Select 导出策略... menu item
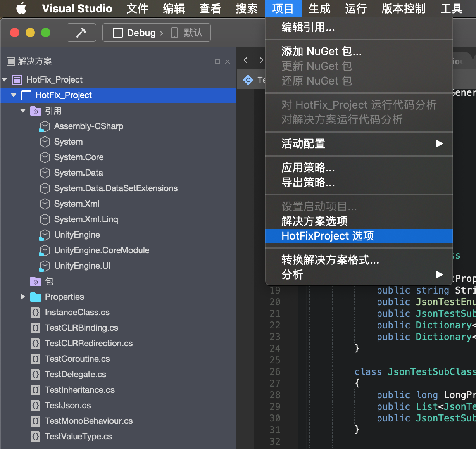The height and width of the screenshot is (449, 476). coord(359,182)
